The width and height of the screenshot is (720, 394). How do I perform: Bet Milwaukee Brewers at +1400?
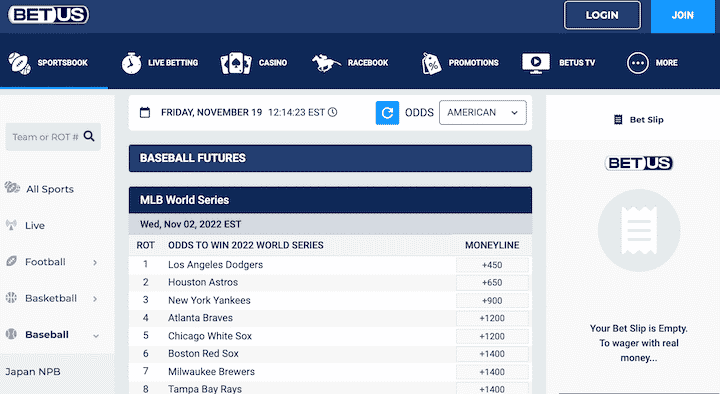492,371
